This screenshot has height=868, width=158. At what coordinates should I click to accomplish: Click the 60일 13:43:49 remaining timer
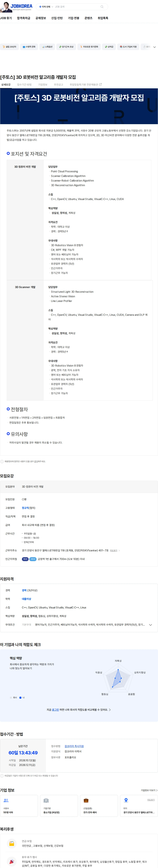(23, 753)
